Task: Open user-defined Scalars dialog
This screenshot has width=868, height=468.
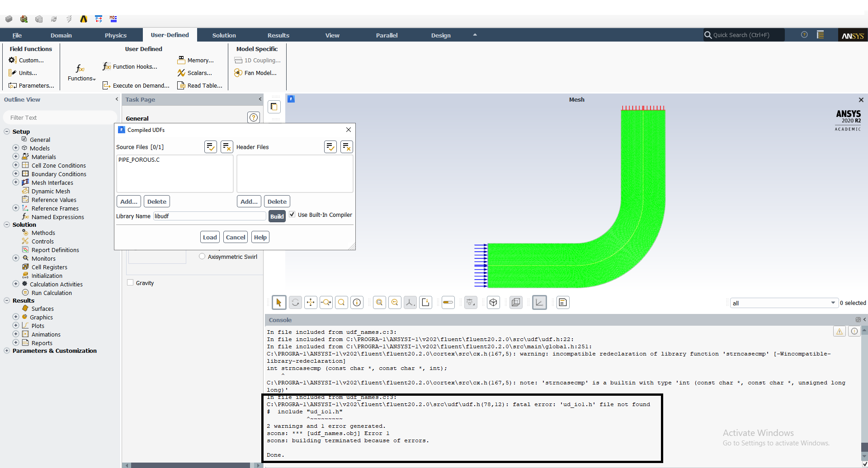Action: 194,73
